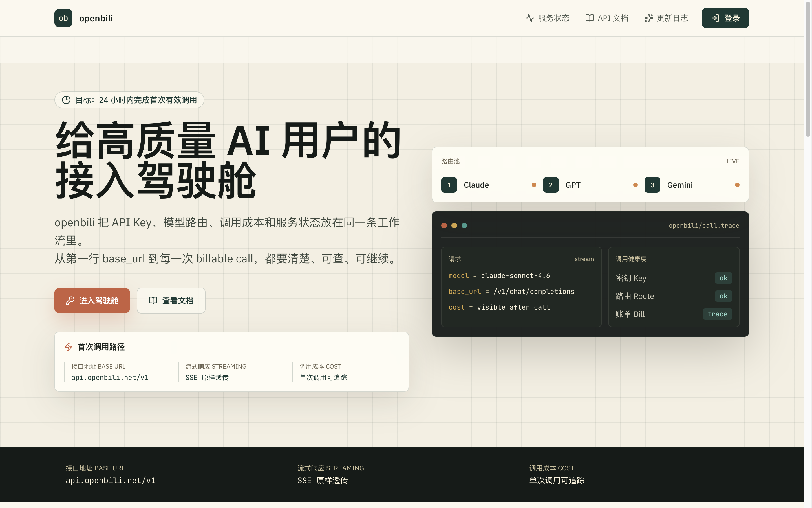Click api.openbili.net/v1 in the dark footer band

[x=111, y=480]
